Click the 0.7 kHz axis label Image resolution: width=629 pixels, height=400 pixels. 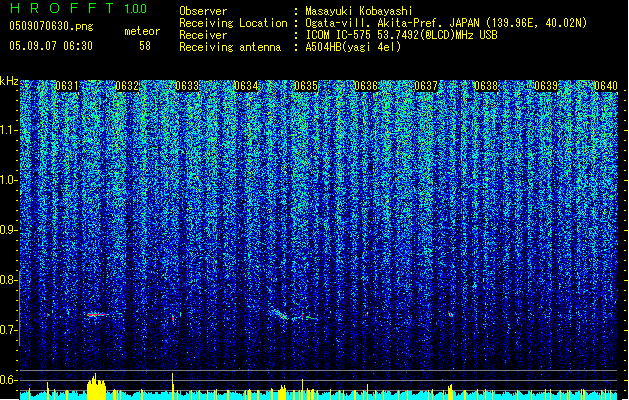(x=9, y=330)
